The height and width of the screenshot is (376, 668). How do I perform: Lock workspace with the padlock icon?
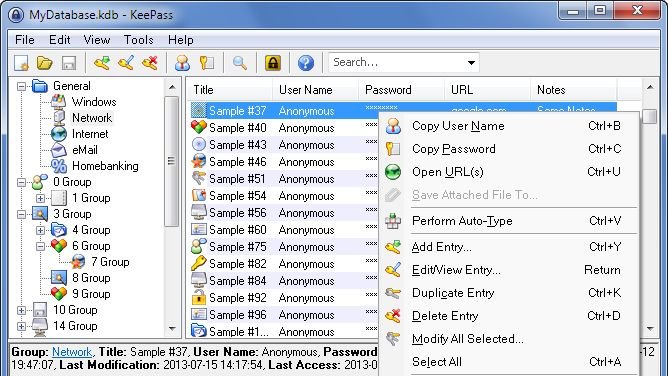273,63
